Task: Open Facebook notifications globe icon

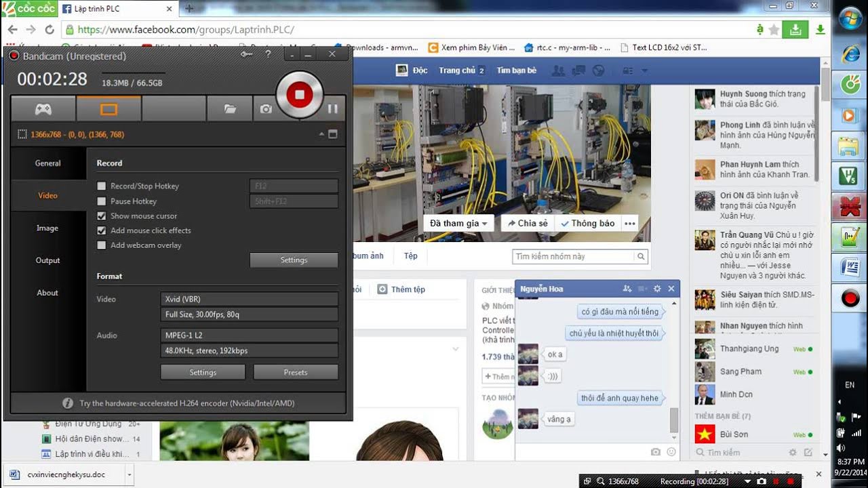Action: [x=597, y=70]
